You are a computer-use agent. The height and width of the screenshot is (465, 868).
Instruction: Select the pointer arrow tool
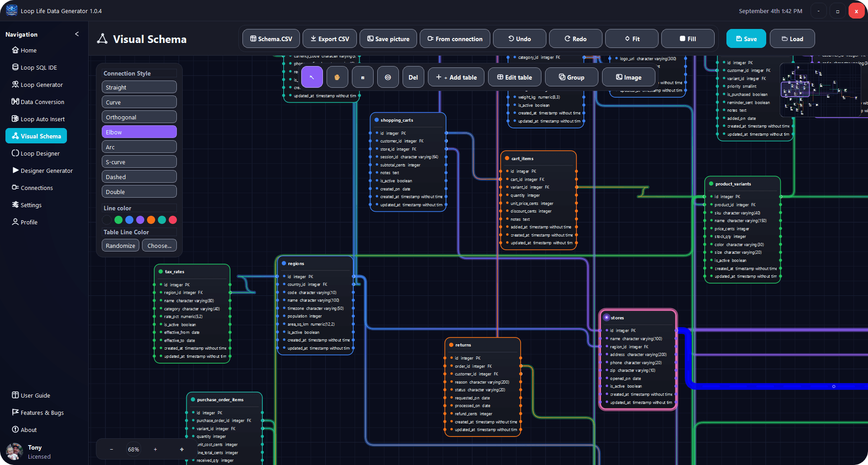click(x=312, y=77)
